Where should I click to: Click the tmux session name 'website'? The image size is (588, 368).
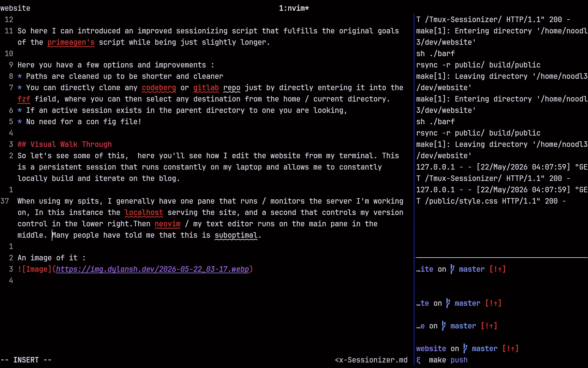click(x=15, y=8)
